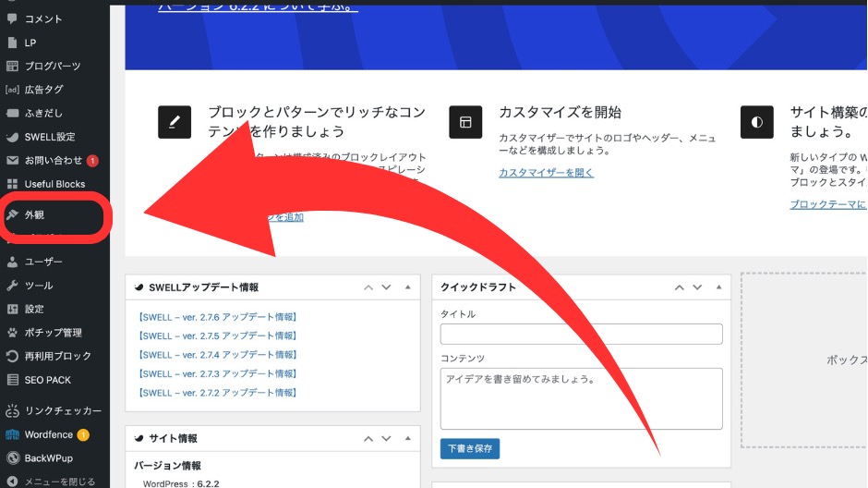Open SWELL ver. 2.7.5 アップデート情報 link

pyautogui.click(x=218, y=336)
